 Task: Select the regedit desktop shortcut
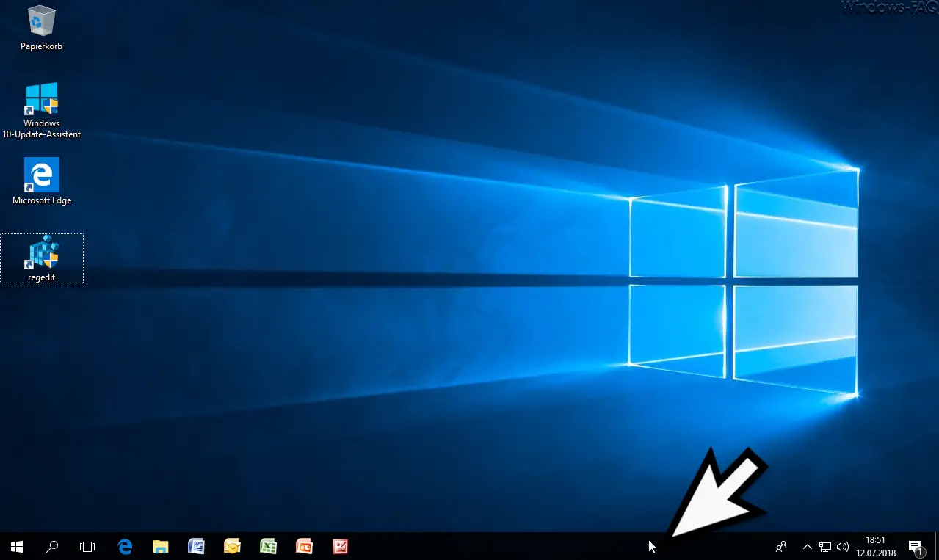[42, 258]
